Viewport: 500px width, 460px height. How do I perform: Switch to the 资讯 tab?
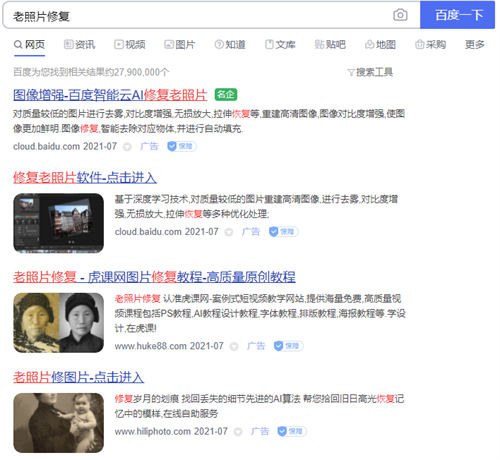80,44
